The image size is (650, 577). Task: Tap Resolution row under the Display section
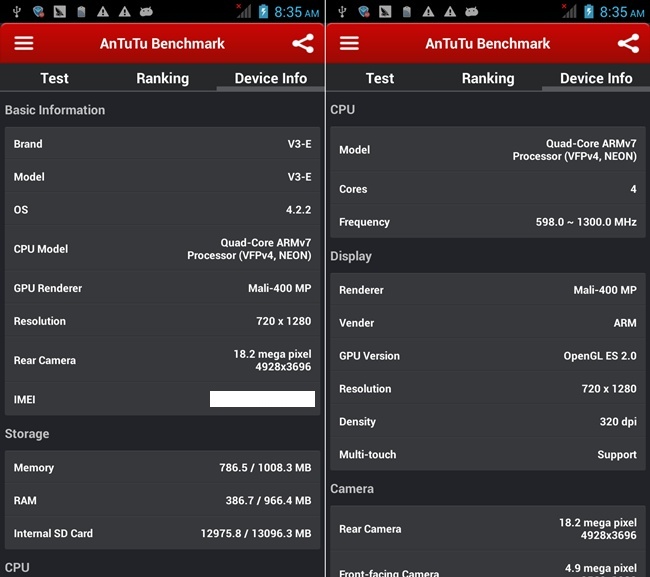click(488, 388)
